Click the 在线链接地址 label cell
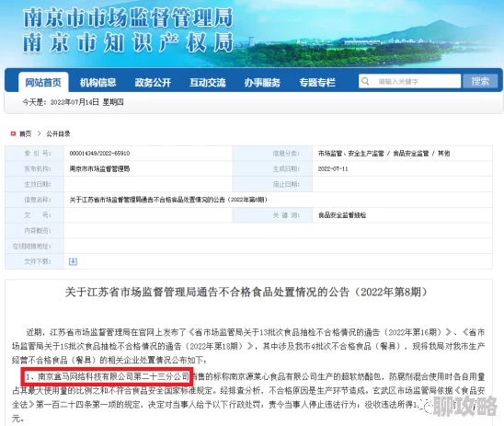504x426 pixels. [x=35, y=246]
